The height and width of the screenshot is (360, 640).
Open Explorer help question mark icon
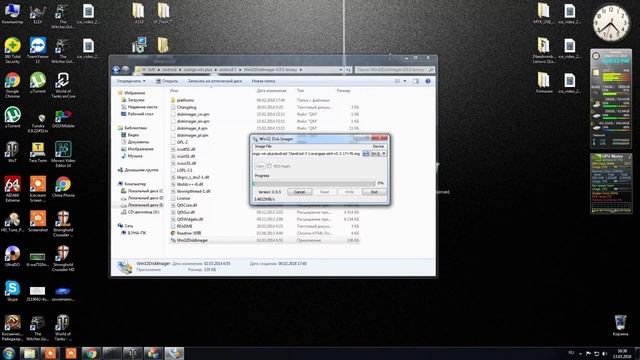(428, 81)
